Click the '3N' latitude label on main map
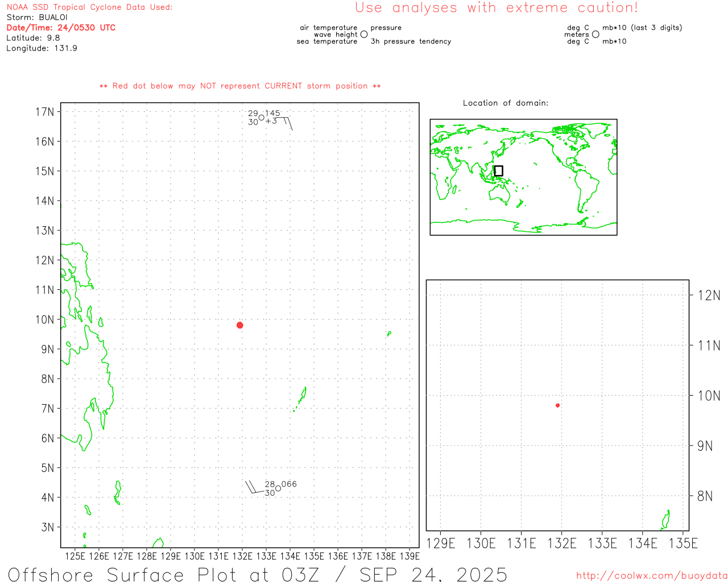Screen dimensions: 728x582 pyautogui.click(x=48, y=527)
